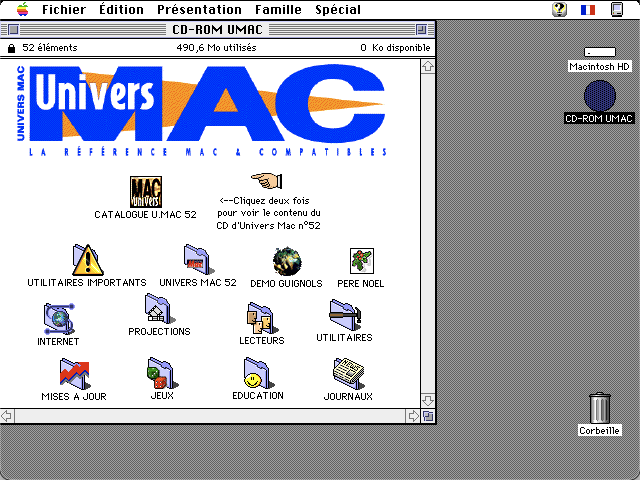Select the LECTEURS folder icon
The image size is (640, 480).
(262, 318)
